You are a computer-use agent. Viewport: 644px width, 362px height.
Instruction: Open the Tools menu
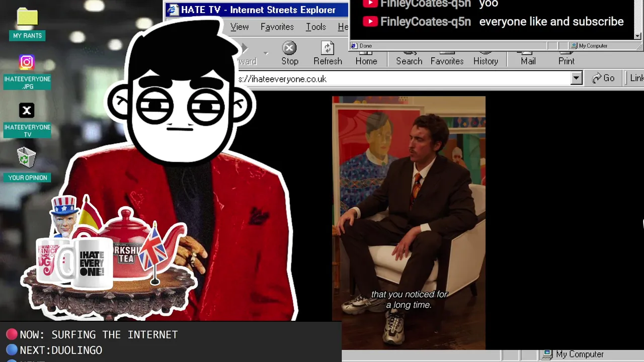(316, 27)
